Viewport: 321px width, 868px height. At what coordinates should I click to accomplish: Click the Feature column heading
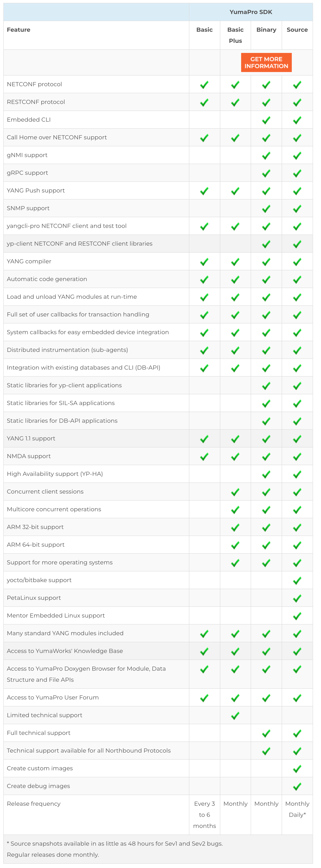point(19,30)
